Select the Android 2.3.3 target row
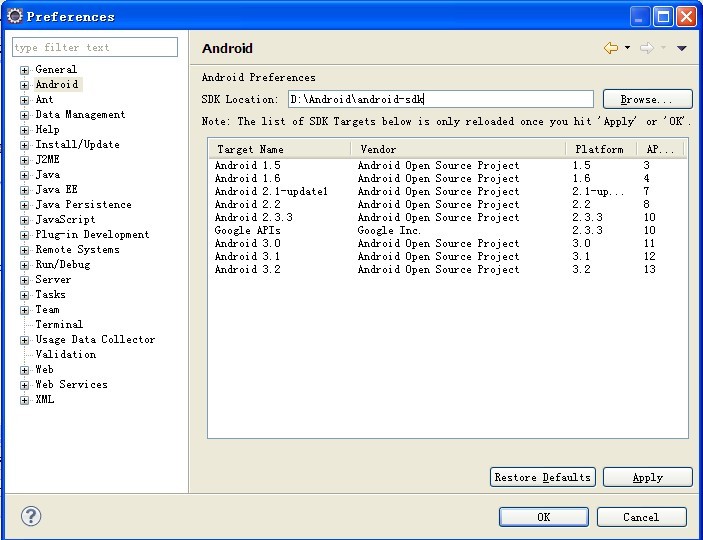The width and height of the screenshot is (703, 540). (448, 218)
